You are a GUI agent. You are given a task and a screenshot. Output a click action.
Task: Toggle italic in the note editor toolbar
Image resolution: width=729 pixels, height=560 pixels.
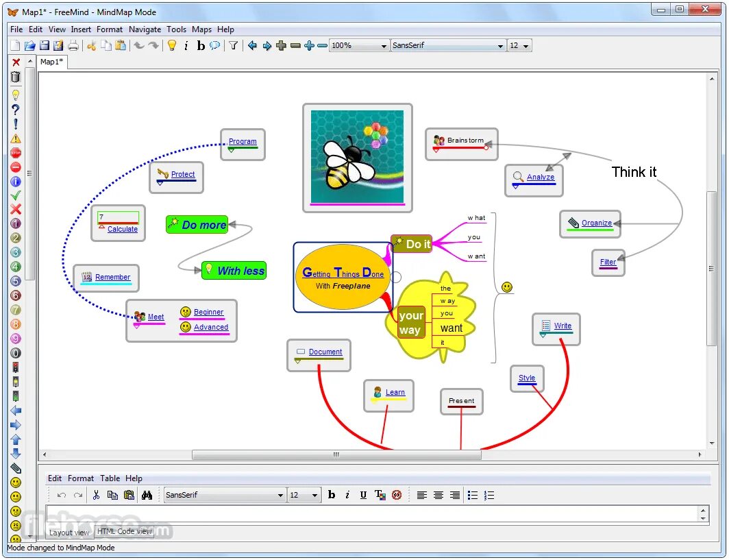[x=347, y=496]
